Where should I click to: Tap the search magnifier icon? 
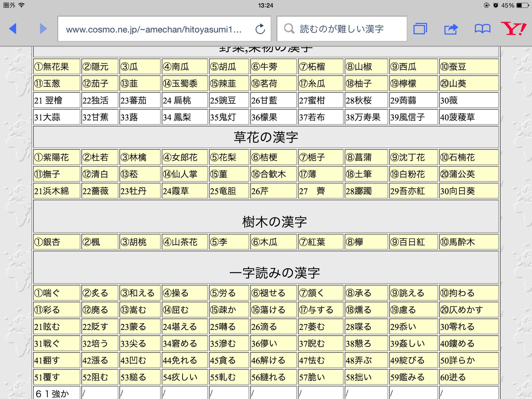[289, 29]
